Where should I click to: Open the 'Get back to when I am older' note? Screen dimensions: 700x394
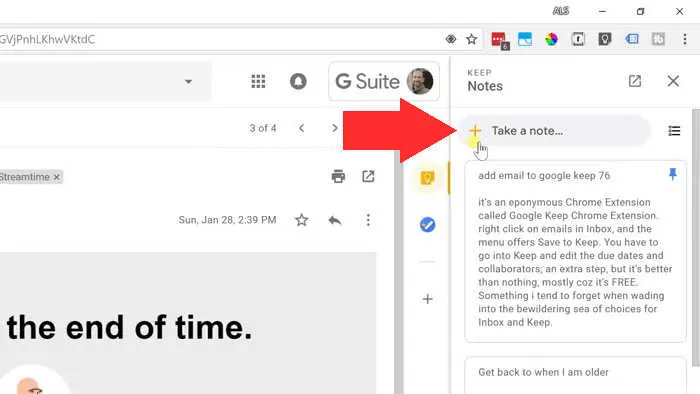coord(575,375)
